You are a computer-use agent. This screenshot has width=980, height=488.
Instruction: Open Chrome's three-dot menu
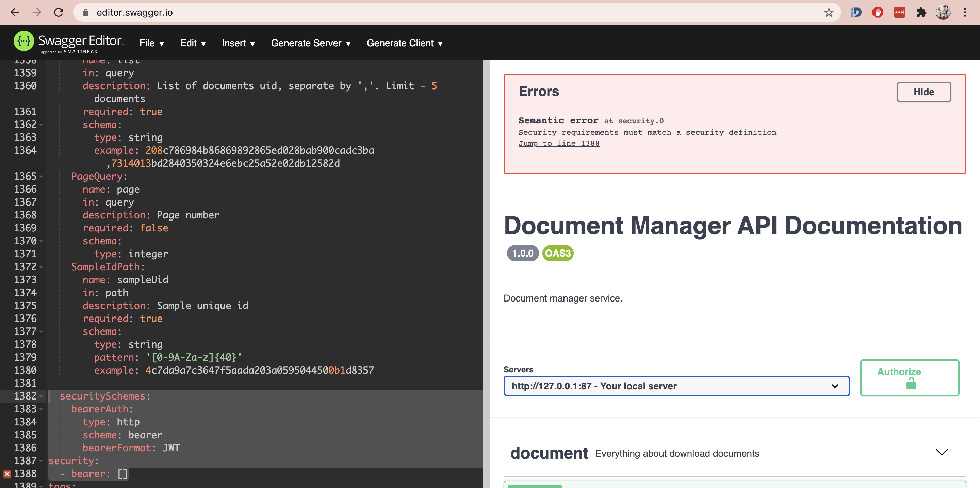click(964, 12)
